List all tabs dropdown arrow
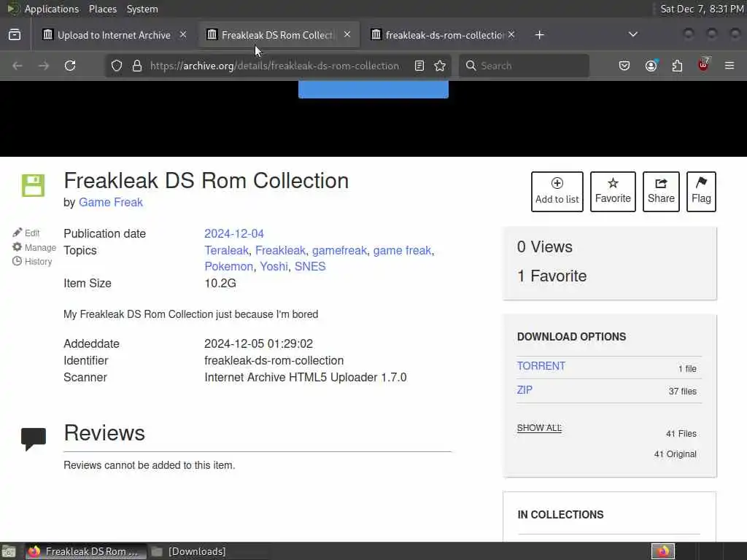 coord(632,34)
